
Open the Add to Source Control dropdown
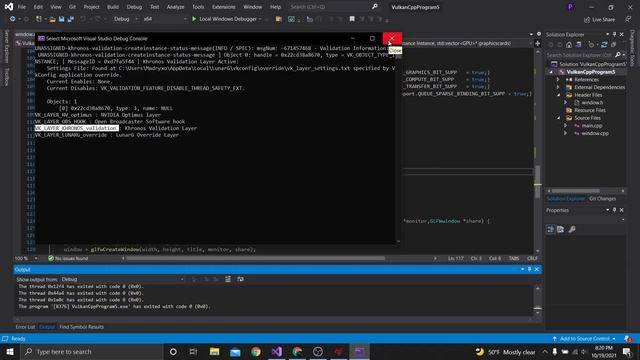[x=584, y=339]
